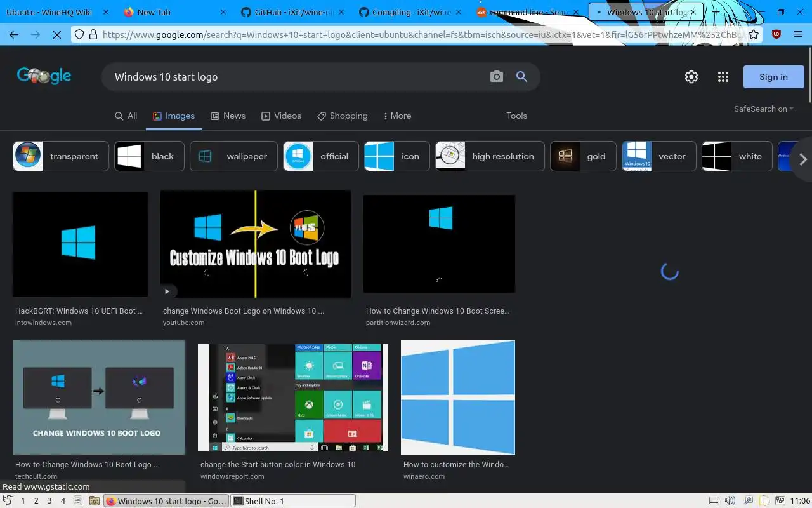Switch to the Videos tab

click(x=281, y=116)
